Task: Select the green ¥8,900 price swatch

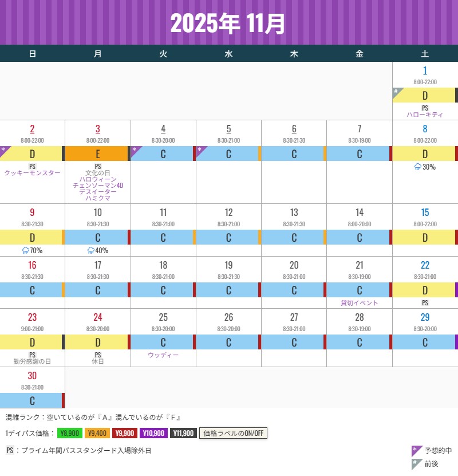Action: pyautogui.click(x=69, y=434)
